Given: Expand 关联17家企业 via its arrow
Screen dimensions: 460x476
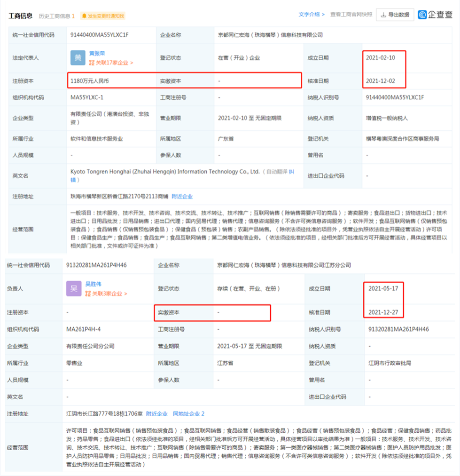Looking at the screenshot, I should pos(132,62).
